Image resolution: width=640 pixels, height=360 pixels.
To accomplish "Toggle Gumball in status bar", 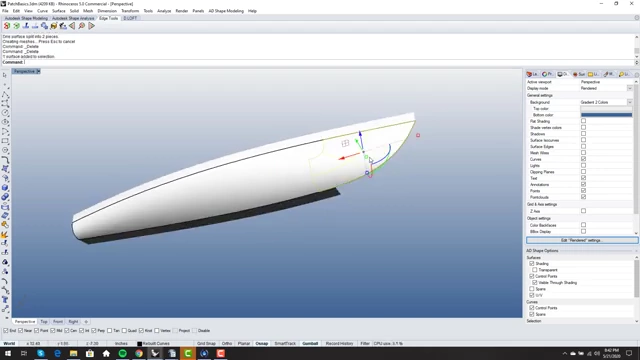I will [x=310, y=344].
